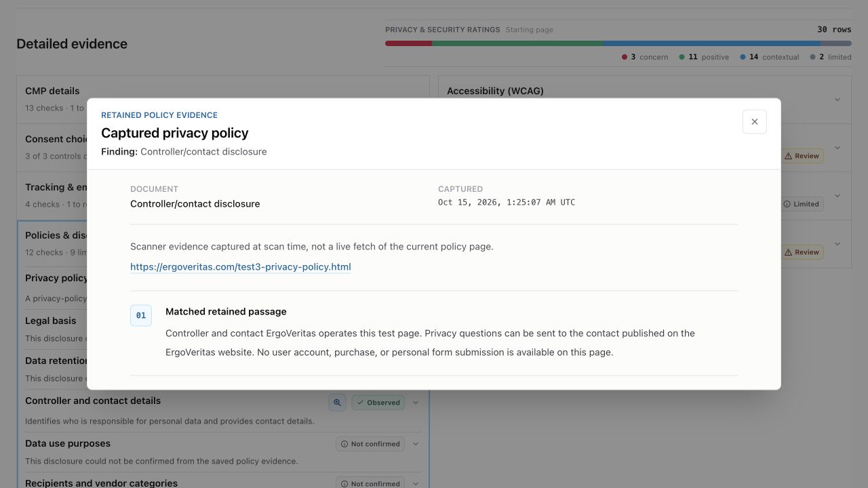Click the Limited status badge
Image resolution: width=868 pixels, height=488 pixels.
(802, 204)
